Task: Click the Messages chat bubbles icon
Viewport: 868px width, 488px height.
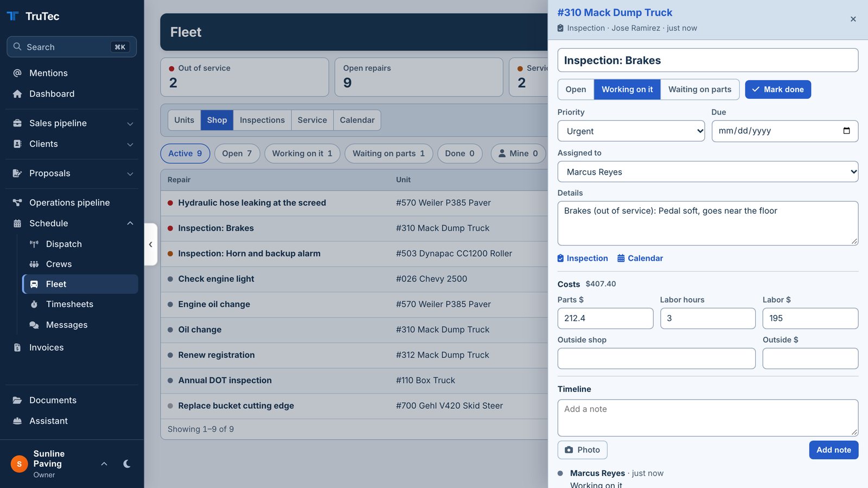Action: (34, 325)
